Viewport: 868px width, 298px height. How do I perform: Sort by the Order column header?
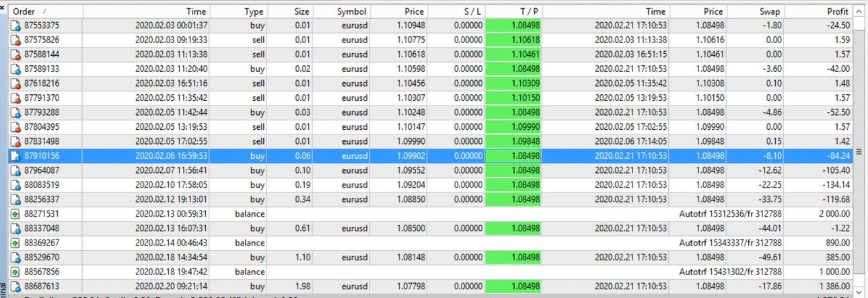click(46, 11)
